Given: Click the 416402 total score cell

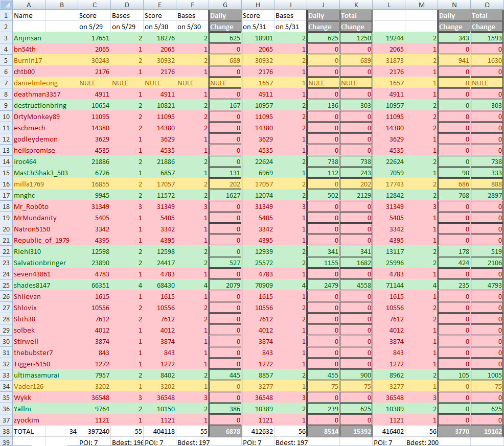Looking at the screenshot, I should [x=388, y=431].
